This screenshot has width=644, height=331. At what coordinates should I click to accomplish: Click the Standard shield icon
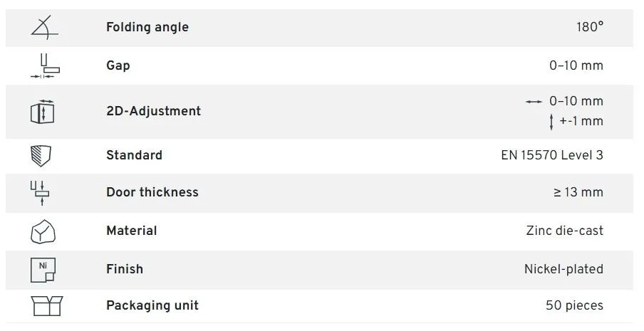click(43, 155)
